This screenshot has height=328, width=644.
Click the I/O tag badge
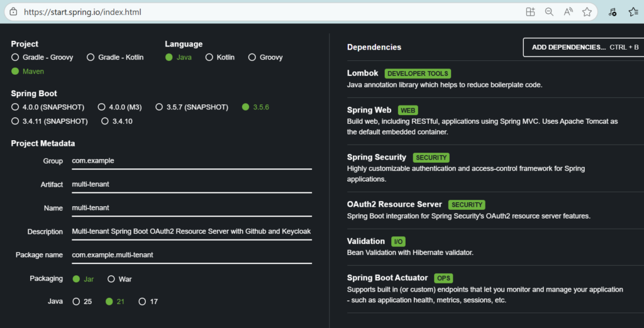(x=398, y=242)
